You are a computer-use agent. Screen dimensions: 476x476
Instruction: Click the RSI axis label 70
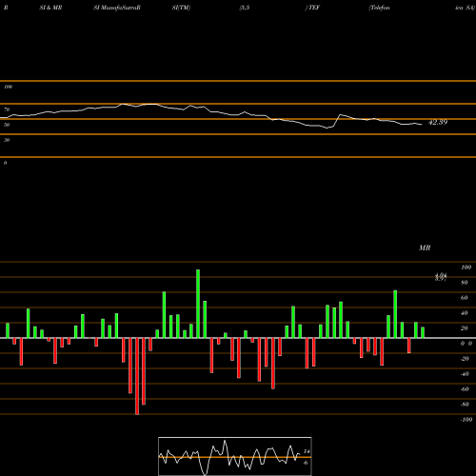(x=7, y=109)
